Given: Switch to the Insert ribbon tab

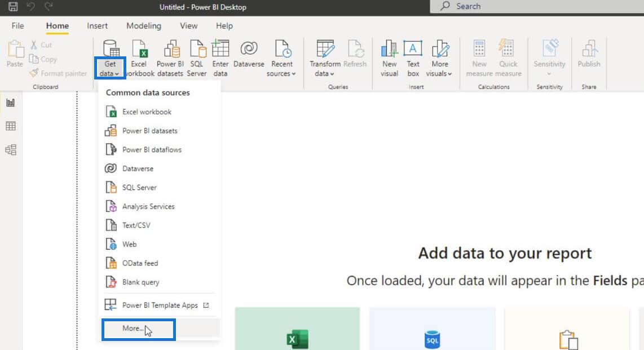Looking at the screenshot, I should (x=98, y=25).
